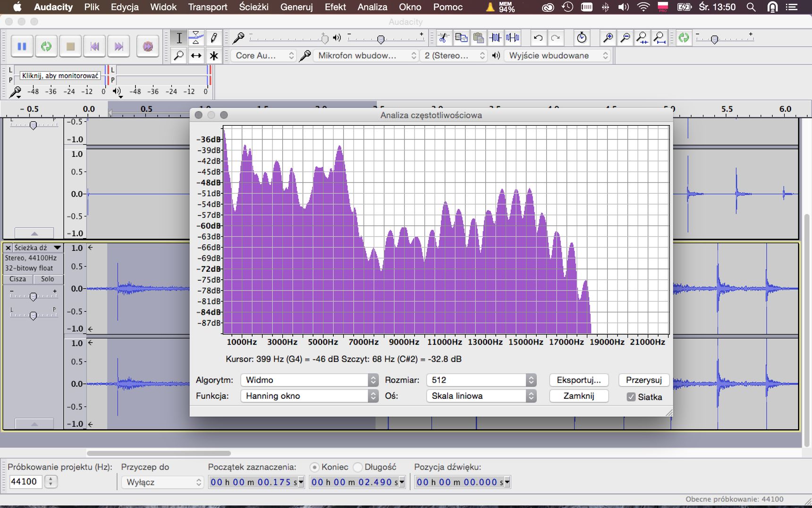
Task: Open the Oś Skala liniowa dropdown
Action: (x=481, y=396)
